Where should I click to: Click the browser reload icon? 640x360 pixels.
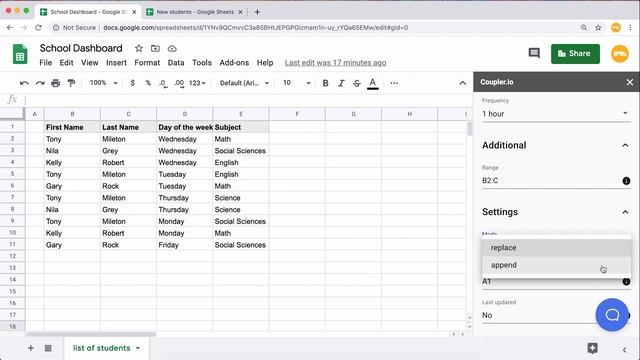38,28
